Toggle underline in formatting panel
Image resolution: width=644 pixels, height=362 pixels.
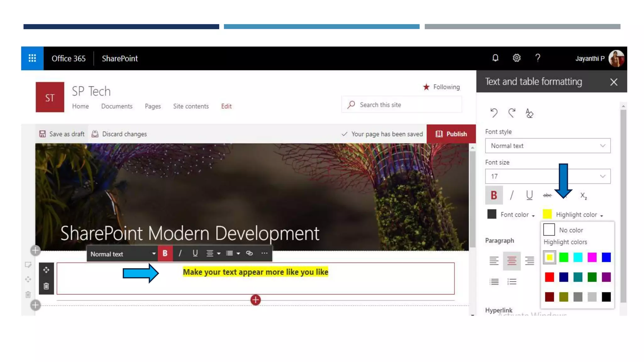(x=529, y=195)
